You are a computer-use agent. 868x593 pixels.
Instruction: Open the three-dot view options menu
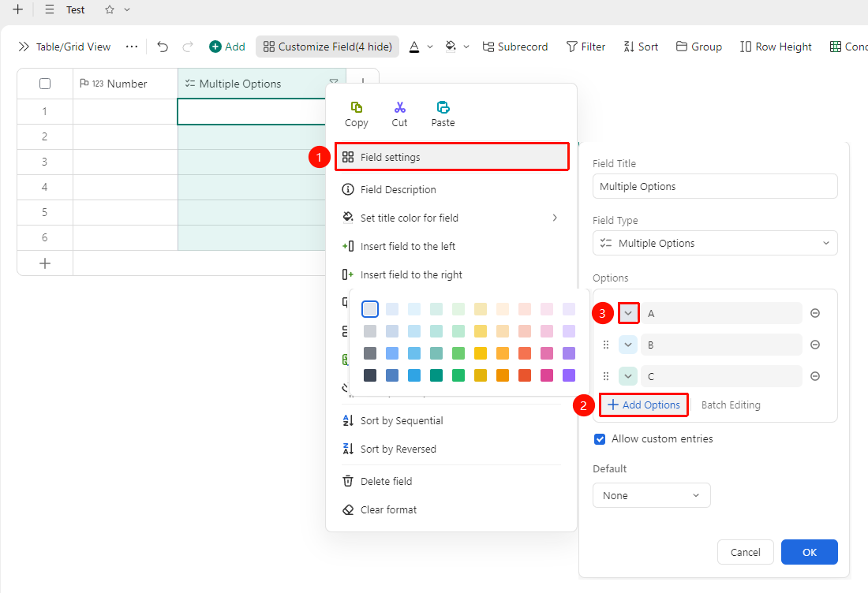pos(132,47)
